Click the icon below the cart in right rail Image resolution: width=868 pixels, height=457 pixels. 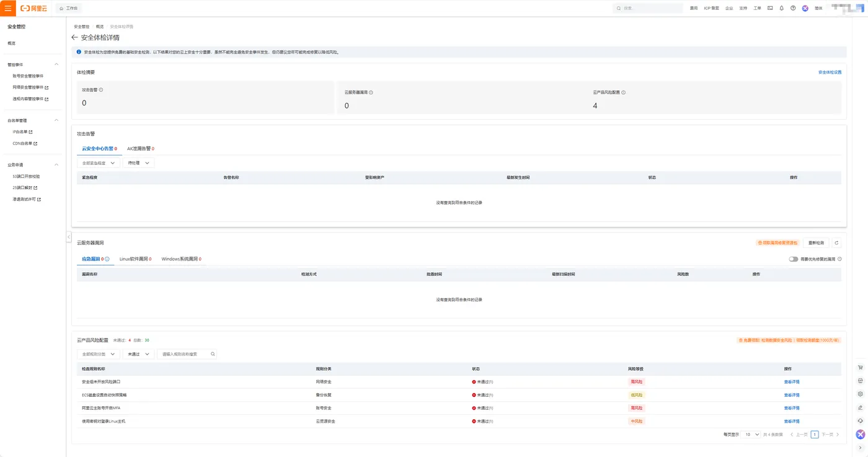coord(861,381)
